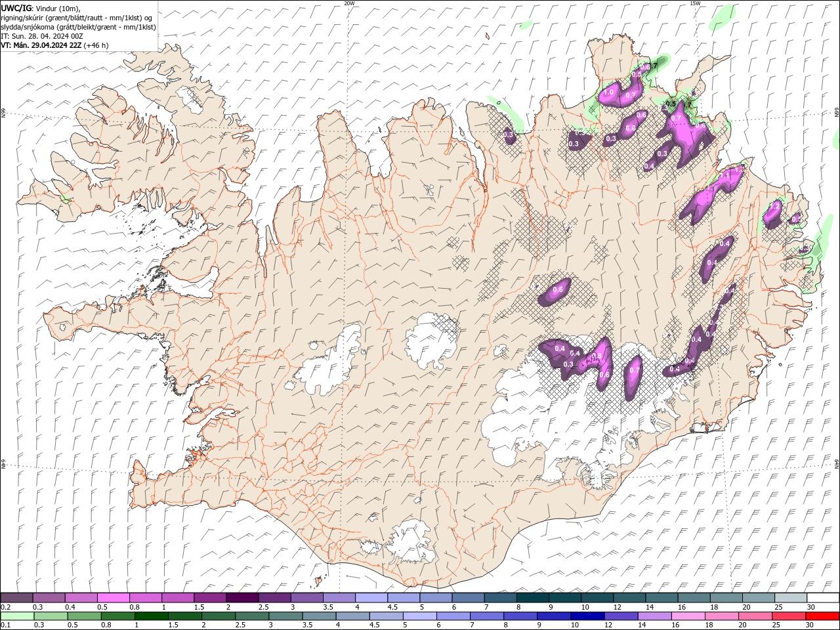This screenshot has width=840, height=630.
Task: Click the '20W' longitude label
Action: click(349, 3)
